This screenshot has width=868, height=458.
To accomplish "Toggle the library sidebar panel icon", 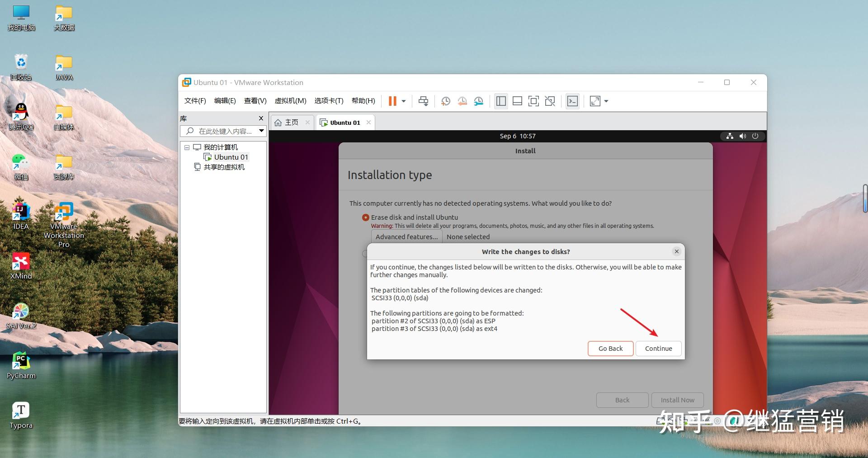I will (500, 101).
